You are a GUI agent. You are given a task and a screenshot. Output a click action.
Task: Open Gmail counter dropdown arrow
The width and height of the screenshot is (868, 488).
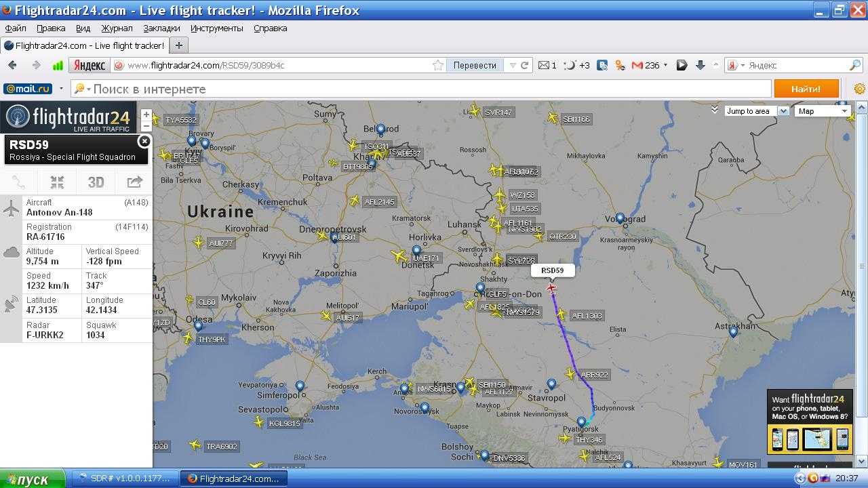tap(665, 66)
